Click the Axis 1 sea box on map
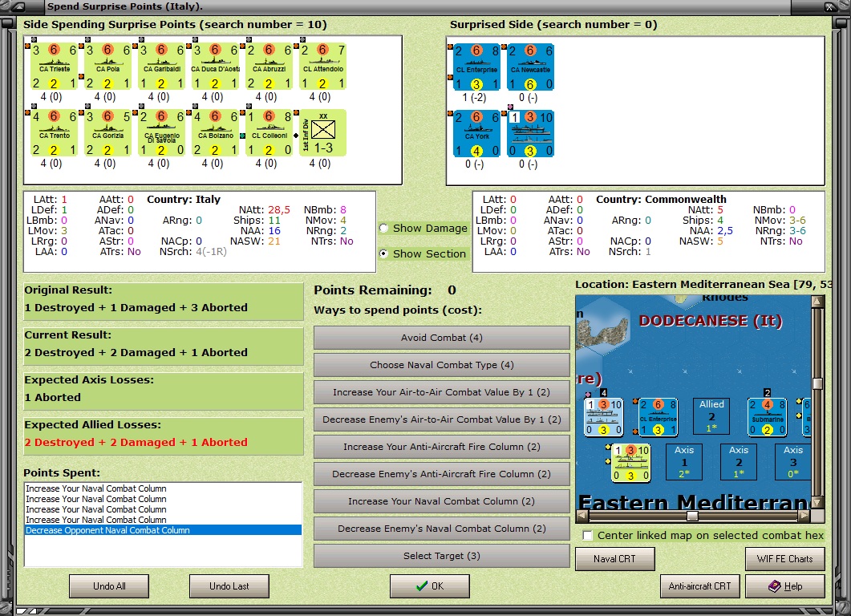This screenshot has width=851, height=616. (684, 462)
